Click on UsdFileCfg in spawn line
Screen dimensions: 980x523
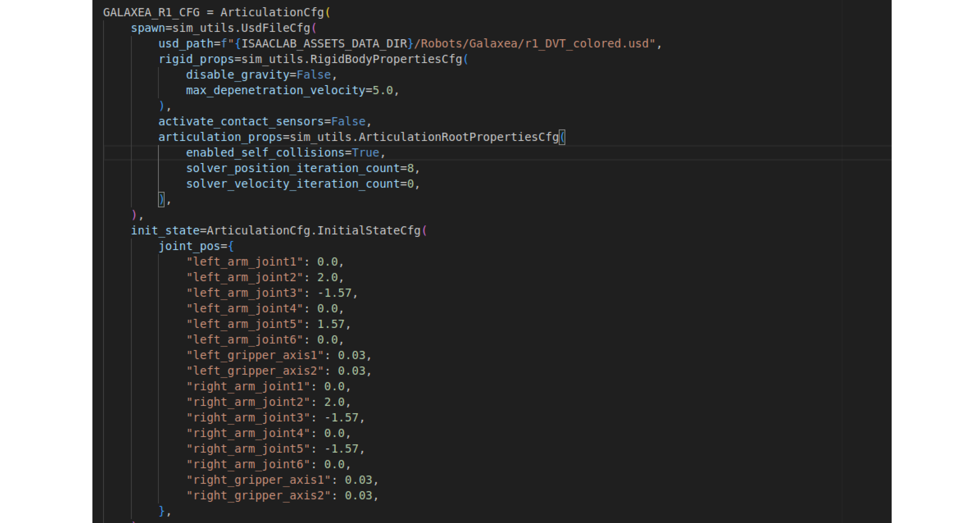pyautogui.click(x=276, y=28)
